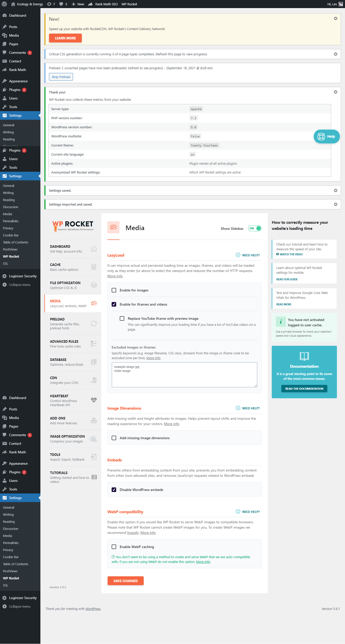The height and width of the screenshot is (644, 345).
Task: Click the Save Changes button
Action: [x=126, y=581]
